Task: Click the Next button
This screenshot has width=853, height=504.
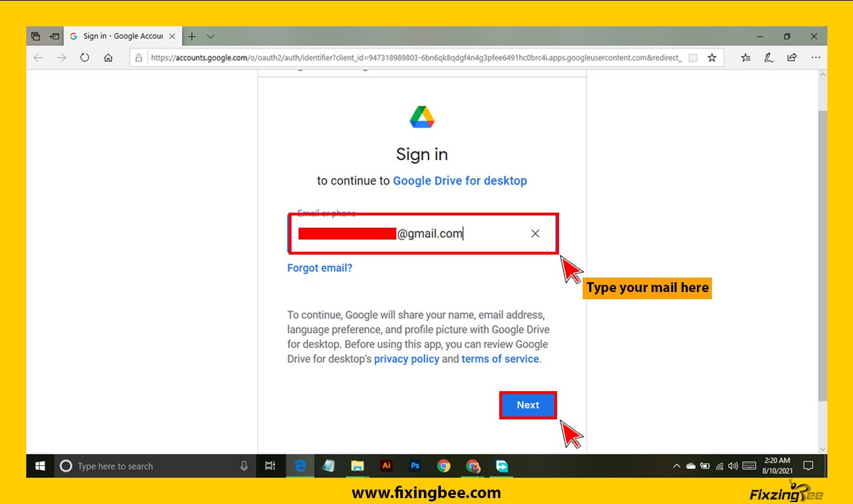Action: tap(528, 405)
